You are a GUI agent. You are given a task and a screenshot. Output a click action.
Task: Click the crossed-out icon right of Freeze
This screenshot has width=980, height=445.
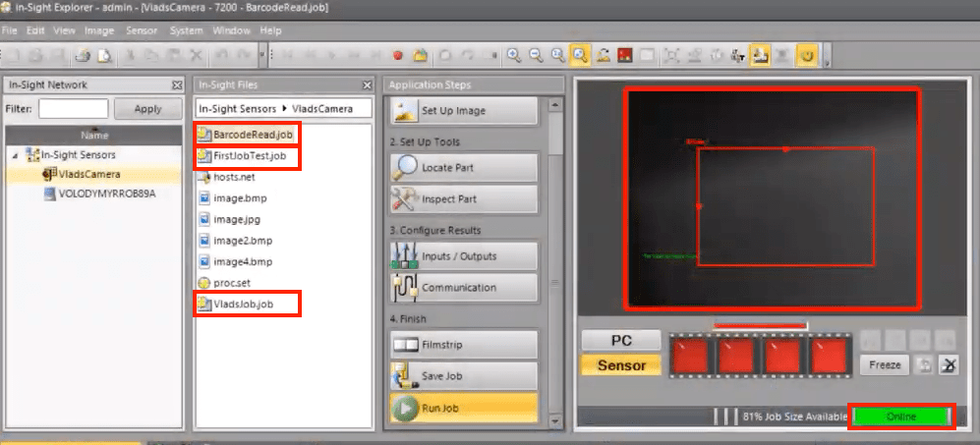[949, 365]
